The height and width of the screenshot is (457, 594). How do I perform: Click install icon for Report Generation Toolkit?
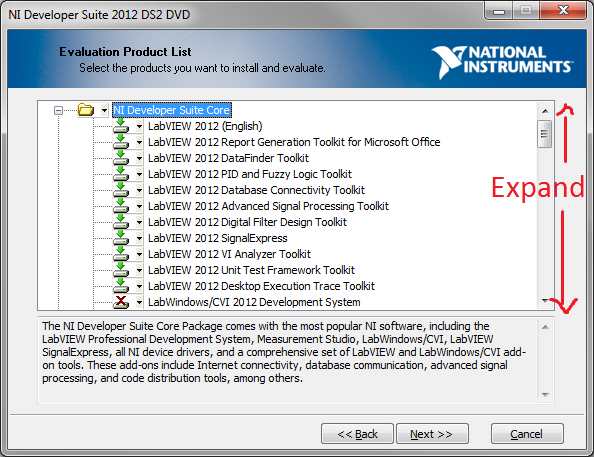[x=121, y=141]
